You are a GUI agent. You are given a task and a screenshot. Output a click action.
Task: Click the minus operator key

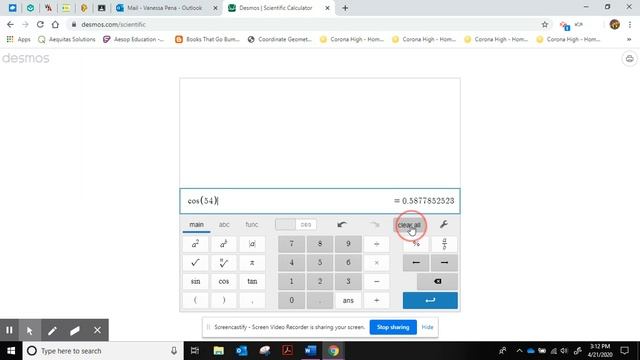pos(376,281)
